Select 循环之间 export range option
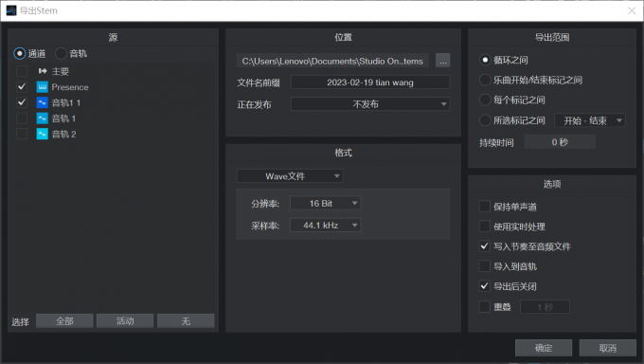The height and width of the screenshot is (364, 644). click(x=485, y=60)
